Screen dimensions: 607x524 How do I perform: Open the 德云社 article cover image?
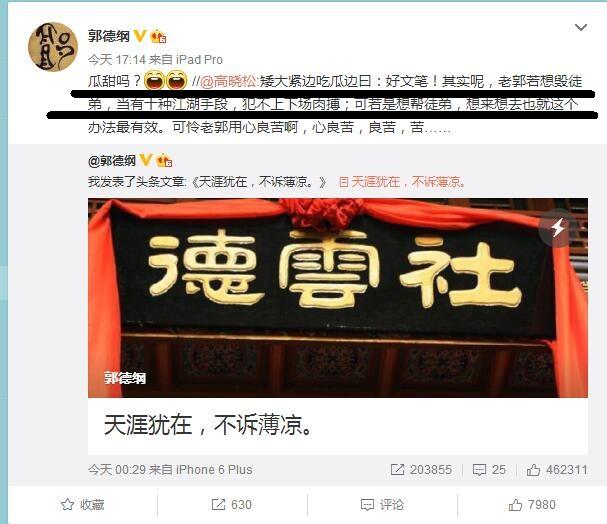click(338, 298)
